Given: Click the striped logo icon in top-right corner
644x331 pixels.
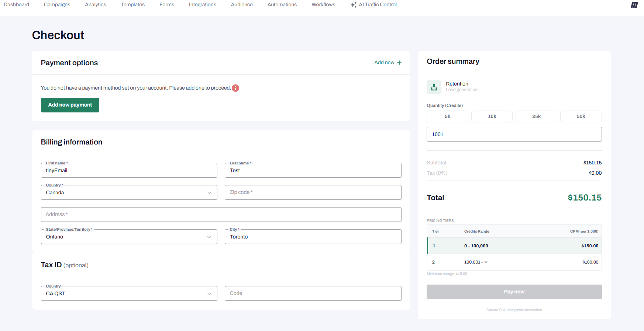Looking at the screenshot, I should [634, 5].
